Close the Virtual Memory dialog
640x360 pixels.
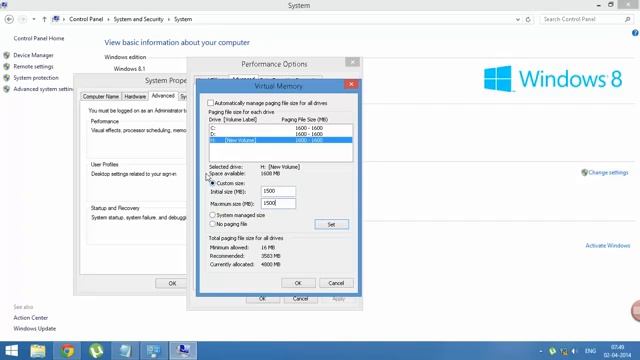pos(351,84)
